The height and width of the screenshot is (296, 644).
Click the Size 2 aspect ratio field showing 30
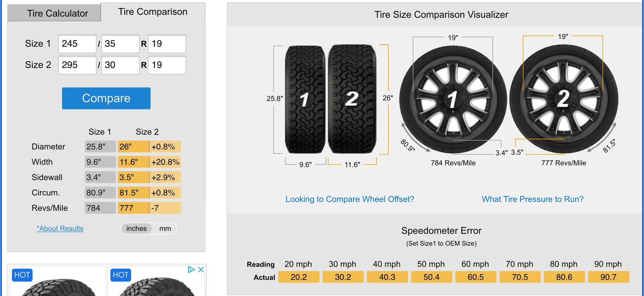pos(120,65)
